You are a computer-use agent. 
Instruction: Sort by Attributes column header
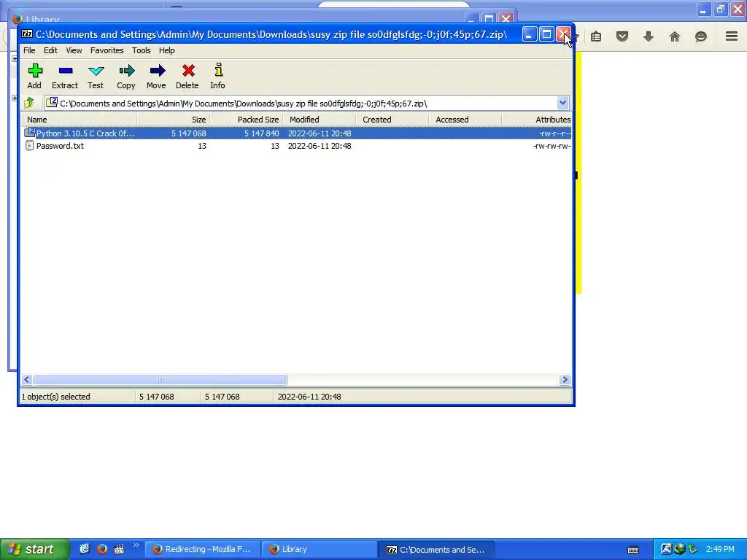537,120
